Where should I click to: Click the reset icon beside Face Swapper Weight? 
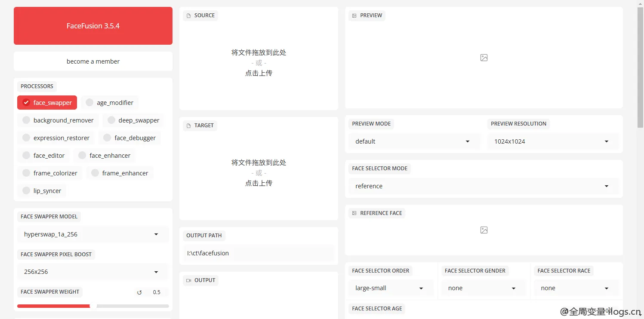point(139,292)
